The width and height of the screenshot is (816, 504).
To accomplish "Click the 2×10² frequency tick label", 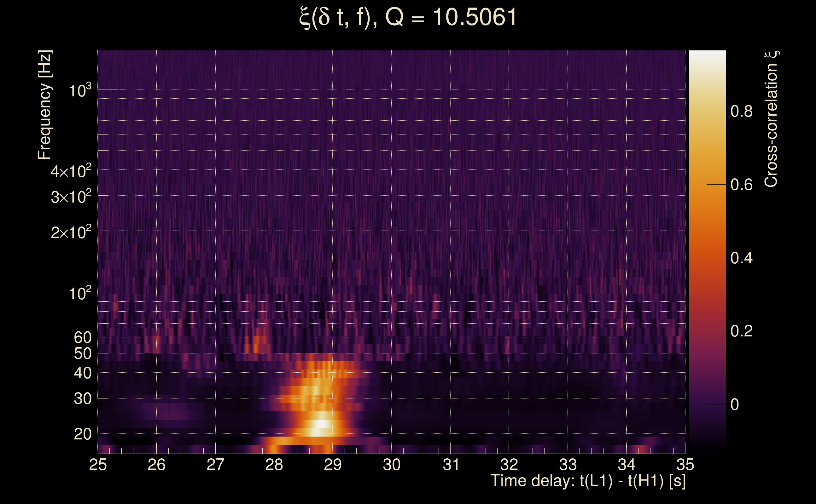I will coord(71,232).
